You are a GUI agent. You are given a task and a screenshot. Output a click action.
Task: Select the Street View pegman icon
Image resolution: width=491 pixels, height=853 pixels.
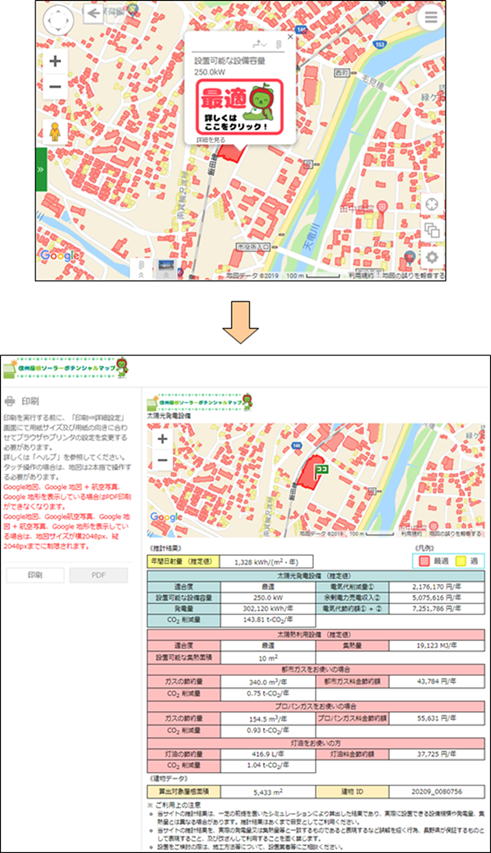(x=55, y=132)
